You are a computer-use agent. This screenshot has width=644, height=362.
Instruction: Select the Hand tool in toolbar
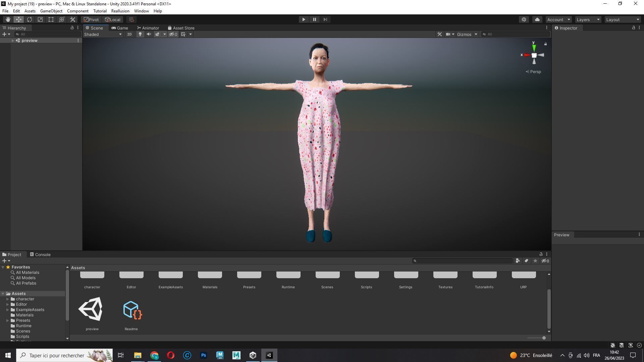pyautogui.click(x=8, y=19)
